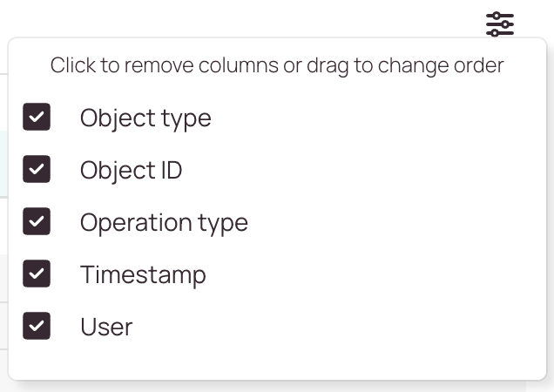Viewport: 554px width, 392px height.
Task: Click the Object ID column label
Action: [131, 171]
